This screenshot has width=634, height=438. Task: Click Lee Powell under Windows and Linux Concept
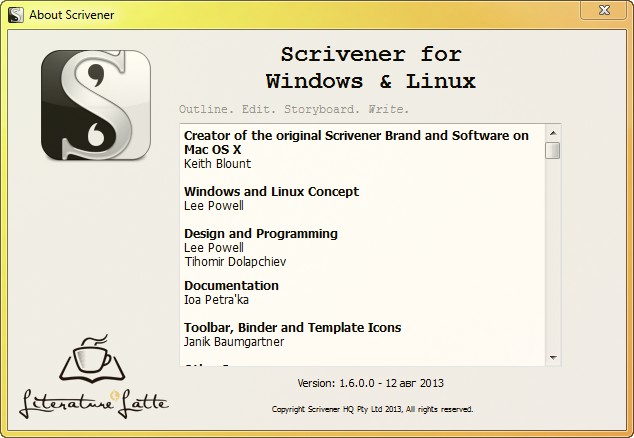pos(214,206)
